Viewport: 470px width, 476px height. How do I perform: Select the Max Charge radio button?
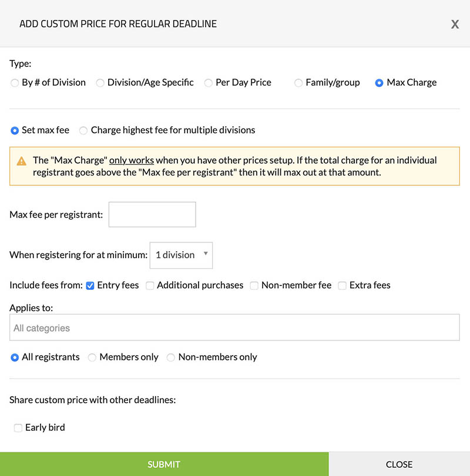coord(379,83)
